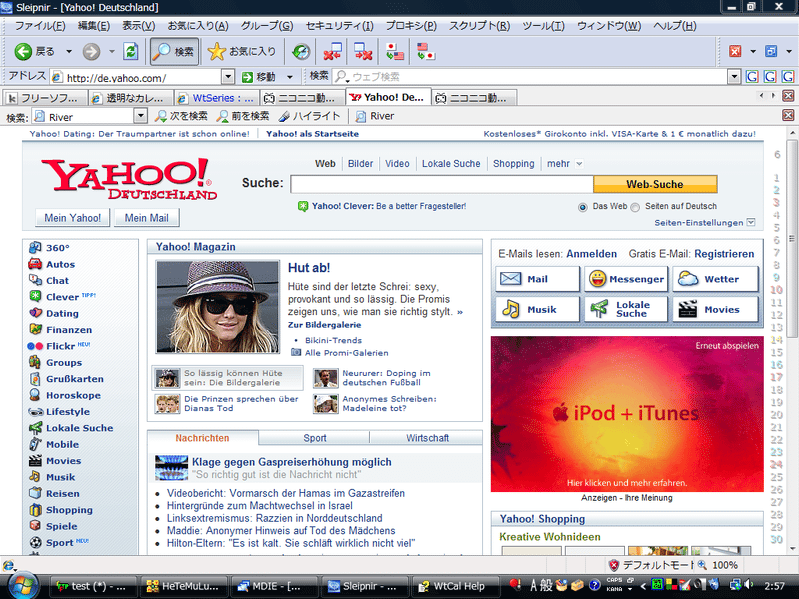
Task: Click the close-left-tabs icon in toolbar
Action: click(332, 51)
